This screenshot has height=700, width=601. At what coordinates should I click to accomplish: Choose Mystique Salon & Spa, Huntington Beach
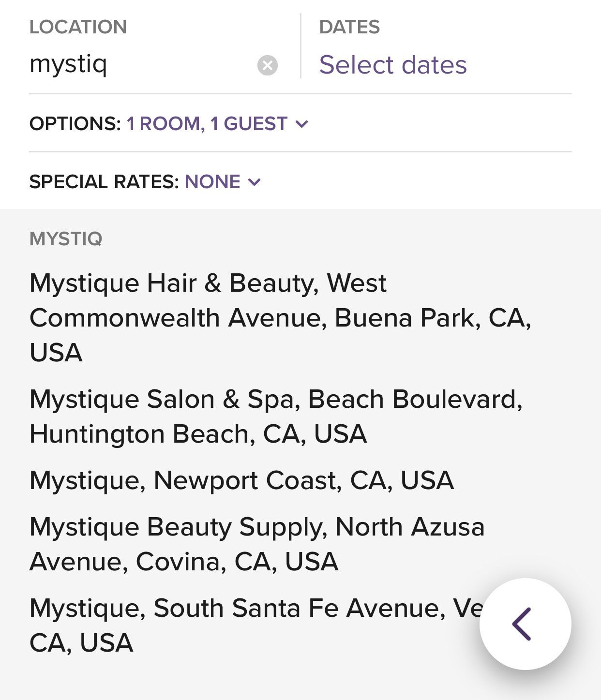tap(276, 416)
